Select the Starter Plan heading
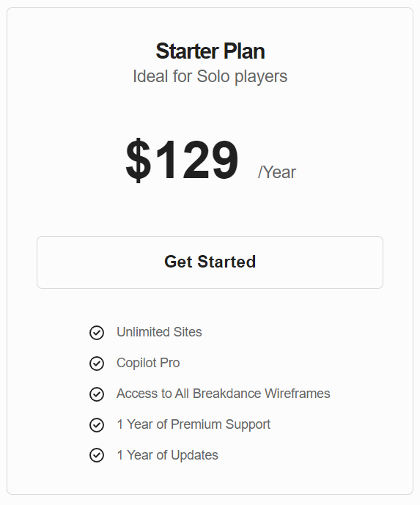The image size is (420, 505). 210,51
